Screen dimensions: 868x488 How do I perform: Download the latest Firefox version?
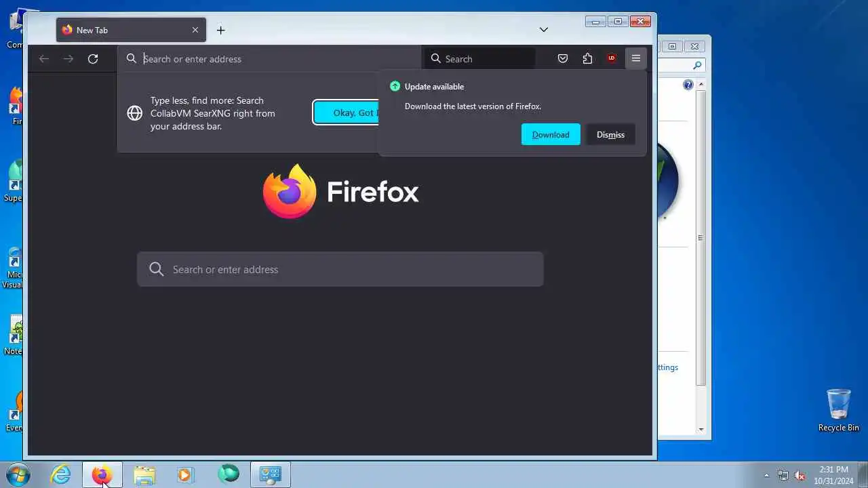[x=551, y=134]
